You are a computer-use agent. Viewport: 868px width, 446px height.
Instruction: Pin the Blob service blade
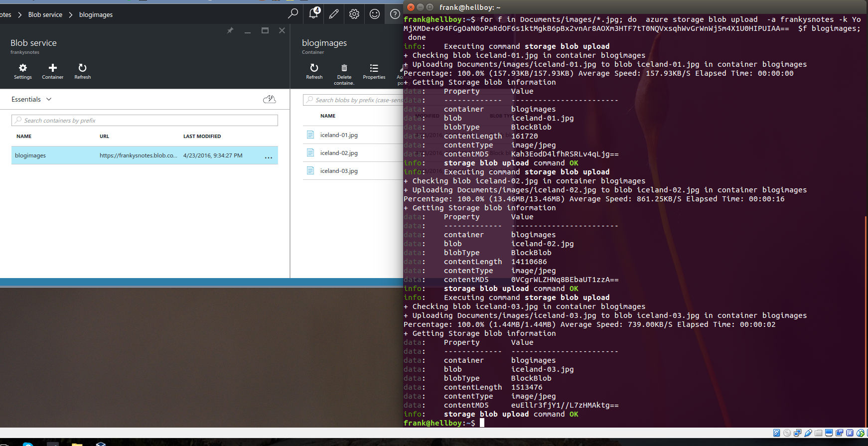(x=230, y=30)
